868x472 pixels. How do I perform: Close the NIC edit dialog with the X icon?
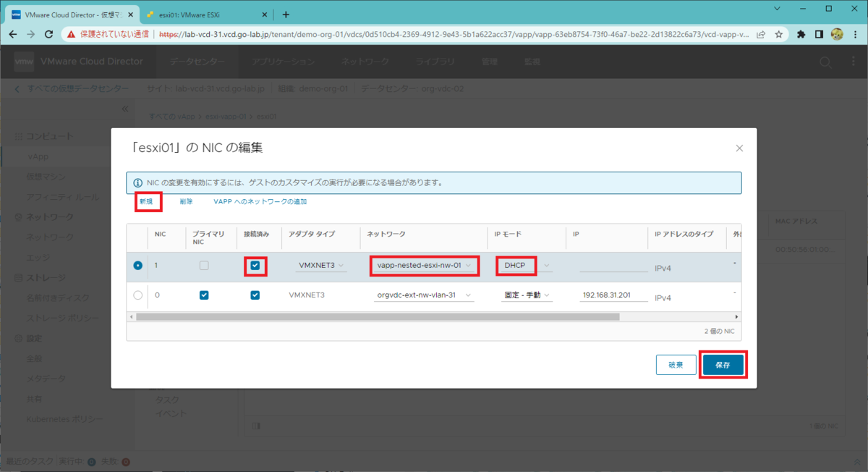pyautogui.click(x=739, y=148)
